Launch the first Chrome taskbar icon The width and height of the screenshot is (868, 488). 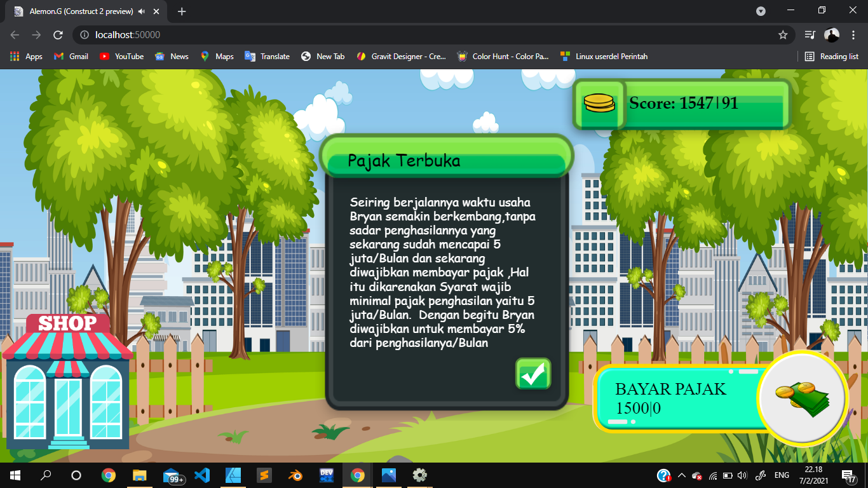coord(109,475)
